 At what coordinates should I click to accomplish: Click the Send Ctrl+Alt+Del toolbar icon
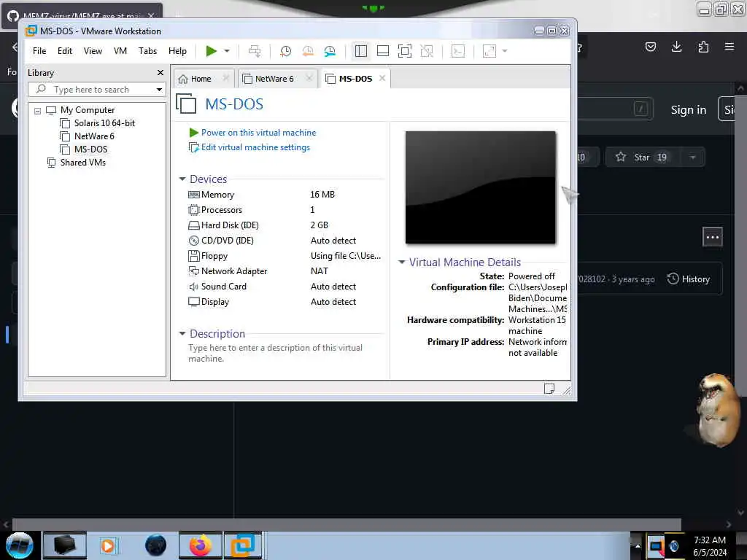point(255,51)
